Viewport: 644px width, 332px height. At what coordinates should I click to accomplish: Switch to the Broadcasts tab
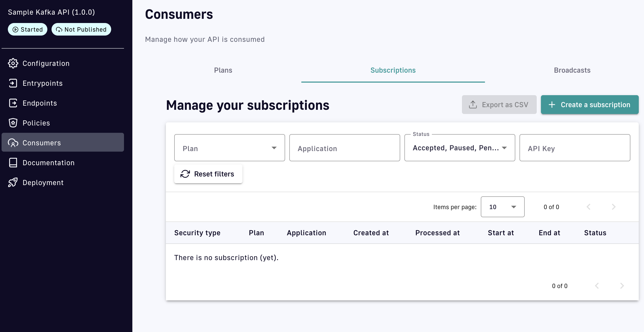coord(572,70)
